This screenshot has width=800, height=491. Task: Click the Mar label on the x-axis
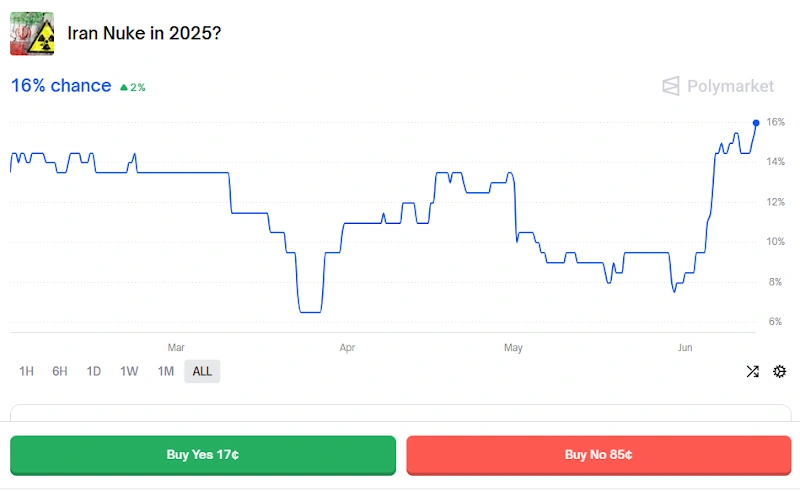pos(176,348)
